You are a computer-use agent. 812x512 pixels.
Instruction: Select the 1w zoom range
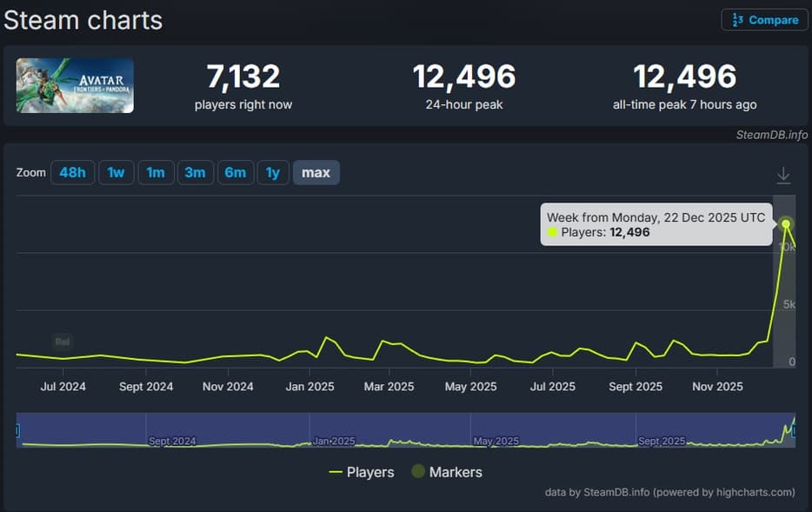coord(116,172)
